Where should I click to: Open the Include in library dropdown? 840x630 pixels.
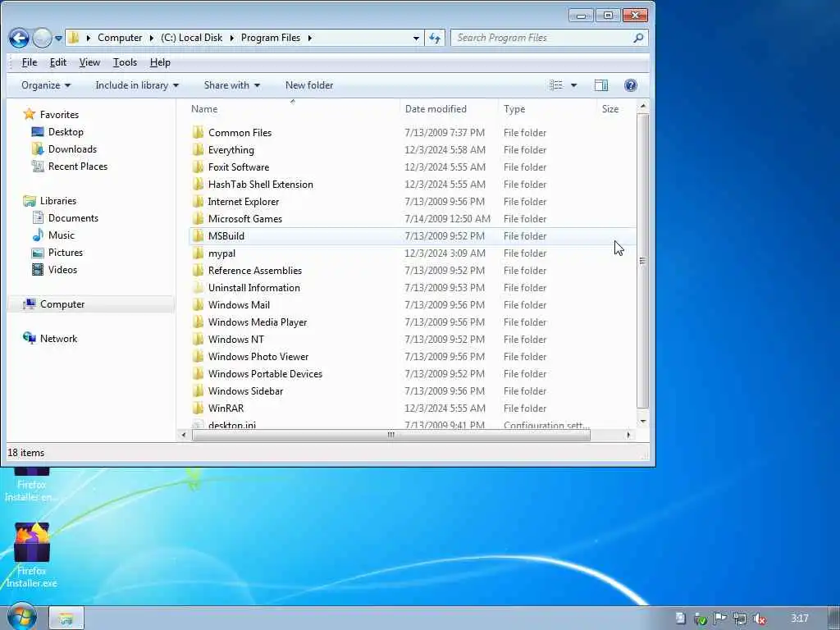click(137, 85)
